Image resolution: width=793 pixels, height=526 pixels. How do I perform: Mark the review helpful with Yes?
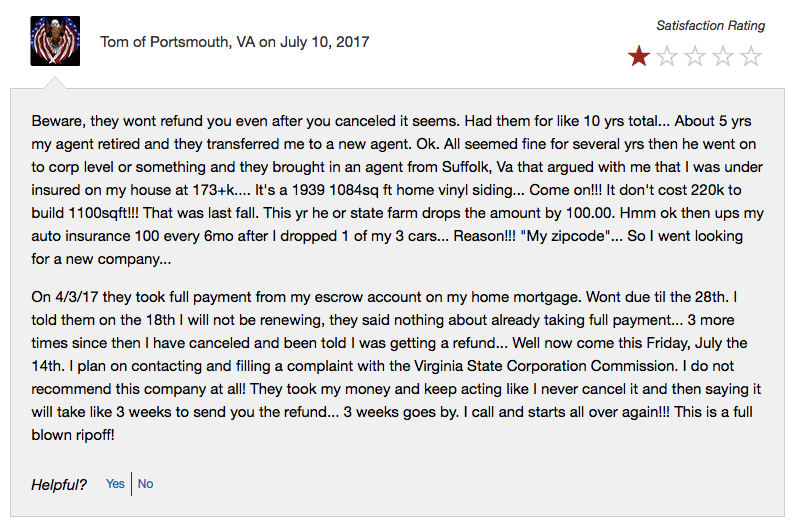116,484
